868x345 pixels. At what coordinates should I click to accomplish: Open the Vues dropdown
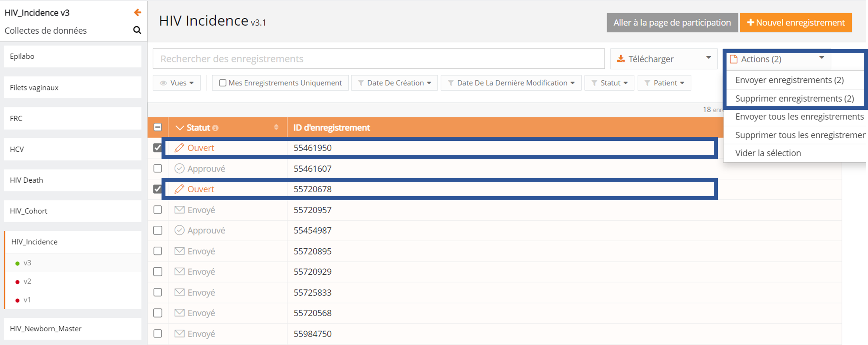pos(177,83)
